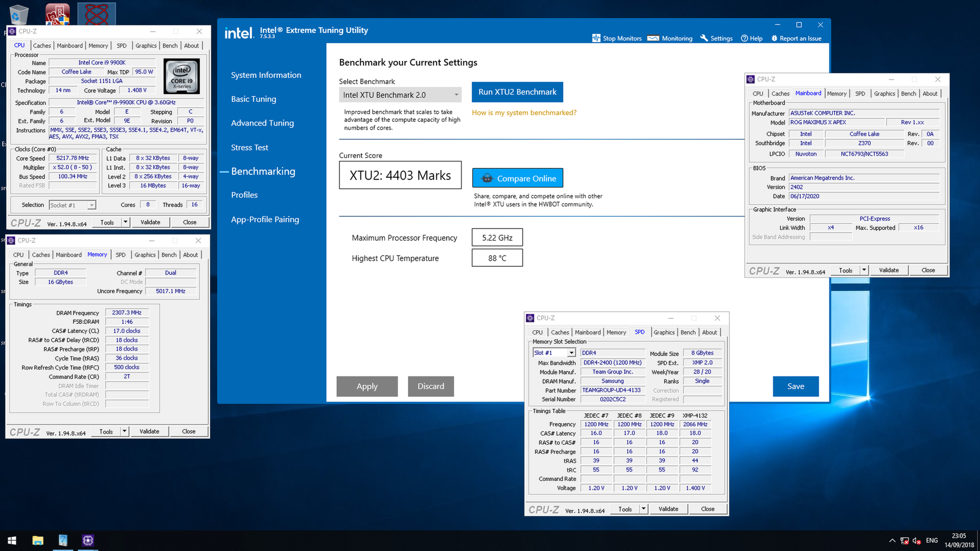This screenshot has width=980, height=551.
Task: Click Validate in CPU window
Action: pyautogui.click(x=151, y=222)
